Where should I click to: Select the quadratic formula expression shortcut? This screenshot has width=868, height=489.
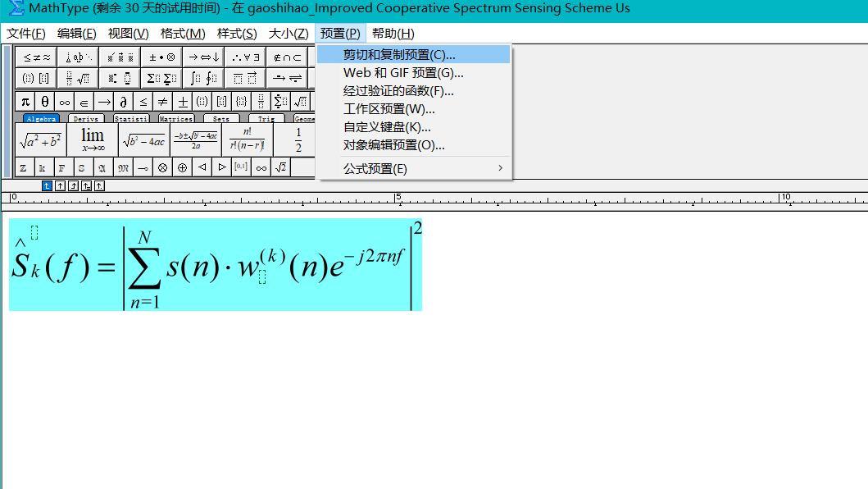click(x=195, y=139)
